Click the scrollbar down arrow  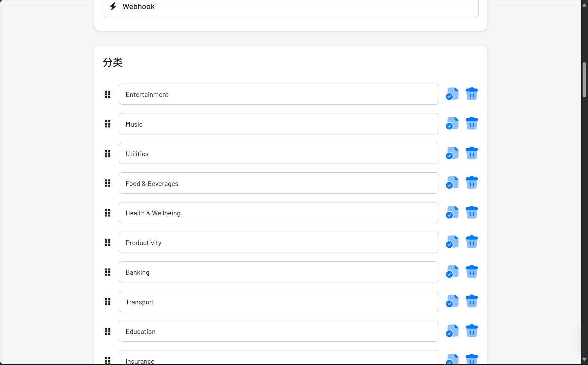tap(584, 359)
